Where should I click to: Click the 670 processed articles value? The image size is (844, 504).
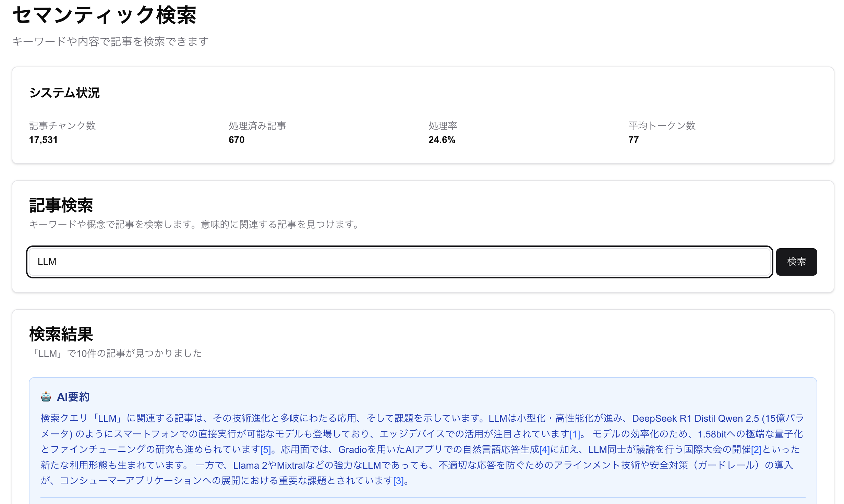237,140
